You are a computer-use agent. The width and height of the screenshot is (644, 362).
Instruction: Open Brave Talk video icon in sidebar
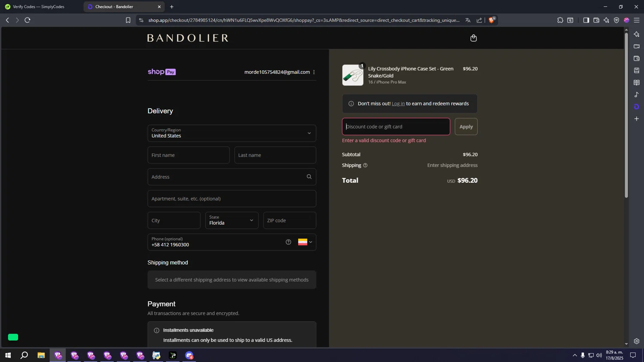pyautogui.click(x=637, y=46)
